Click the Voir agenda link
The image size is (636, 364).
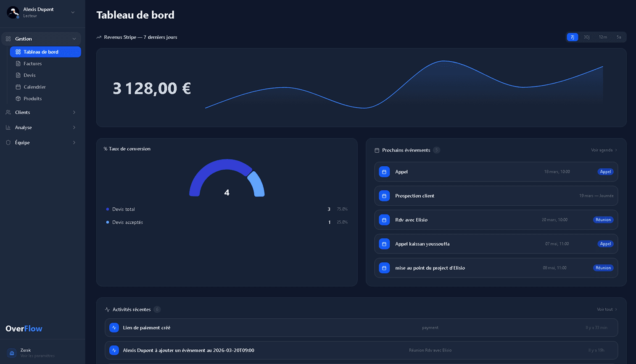602,150
